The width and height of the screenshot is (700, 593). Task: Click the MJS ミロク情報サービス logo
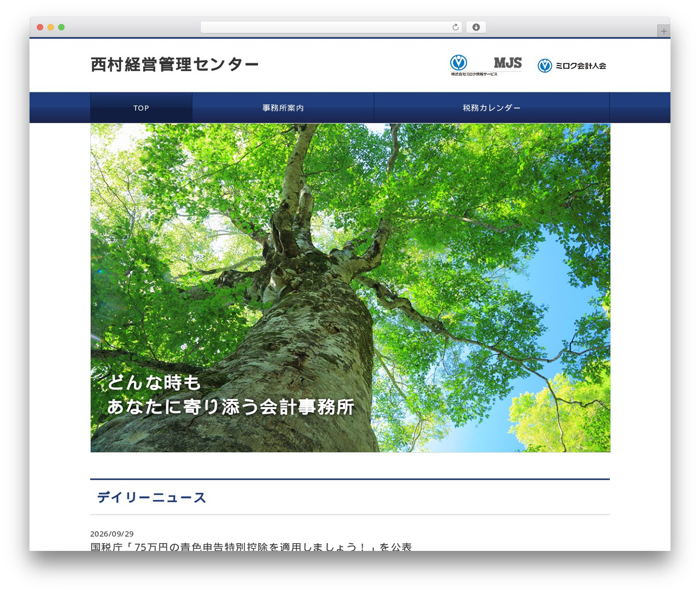(486, 66)
